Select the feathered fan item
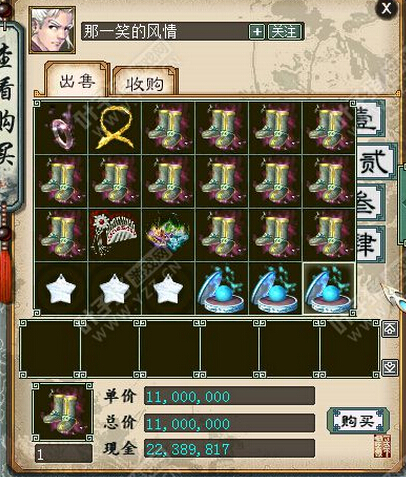The image size is (406, 477). coord(115,235)
